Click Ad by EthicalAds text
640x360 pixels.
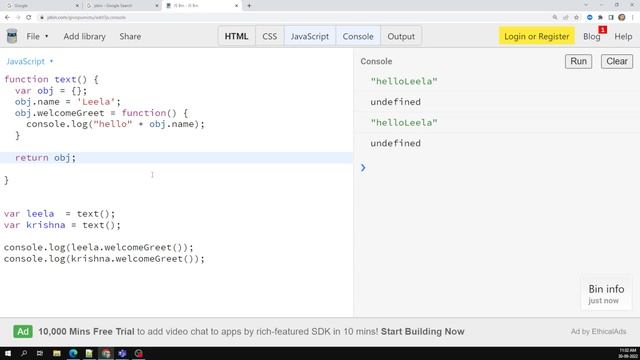click(x=598, y=331)
